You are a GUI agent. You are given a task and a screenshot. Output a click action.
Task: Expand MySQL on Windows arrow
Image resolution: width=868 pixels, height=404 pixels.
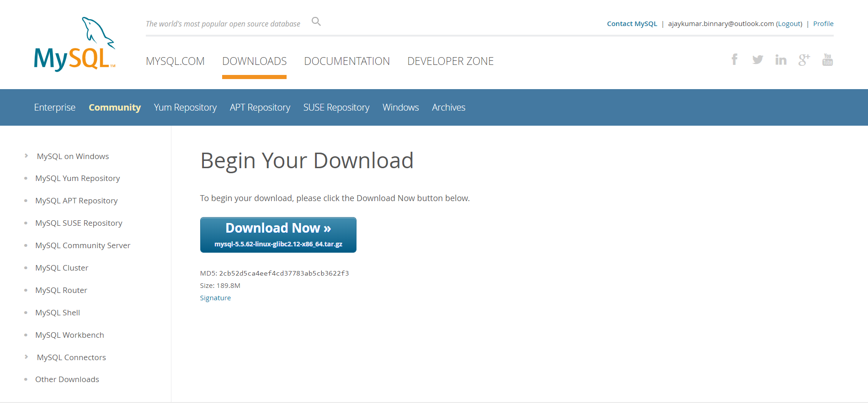click(26, 156)
